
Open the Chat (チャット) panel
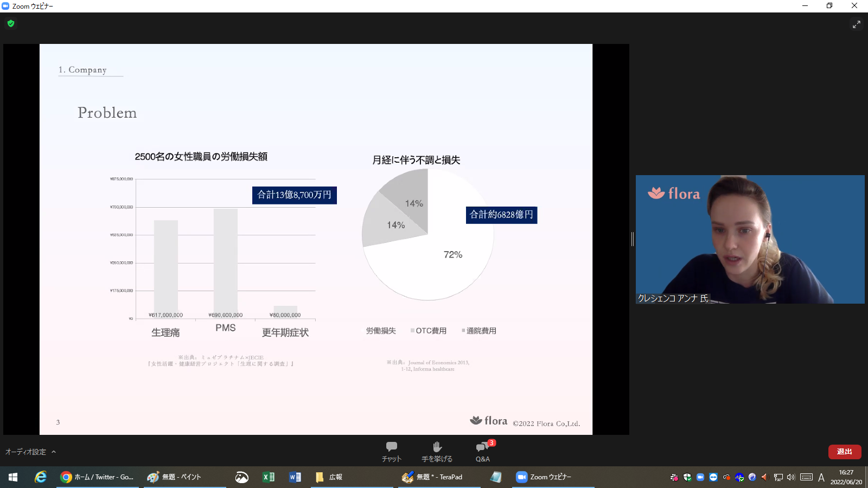(x=391, y=451)
